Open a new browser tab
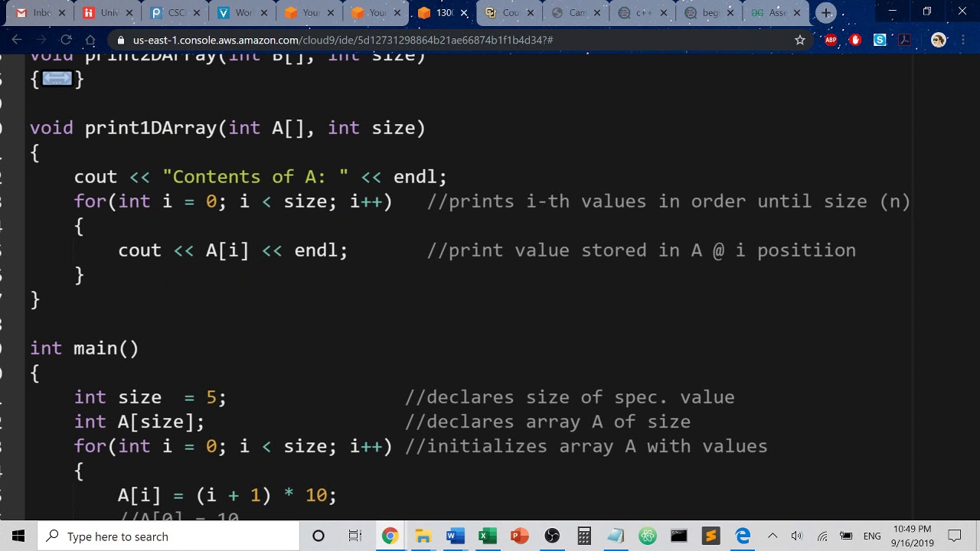 (826, 13)
